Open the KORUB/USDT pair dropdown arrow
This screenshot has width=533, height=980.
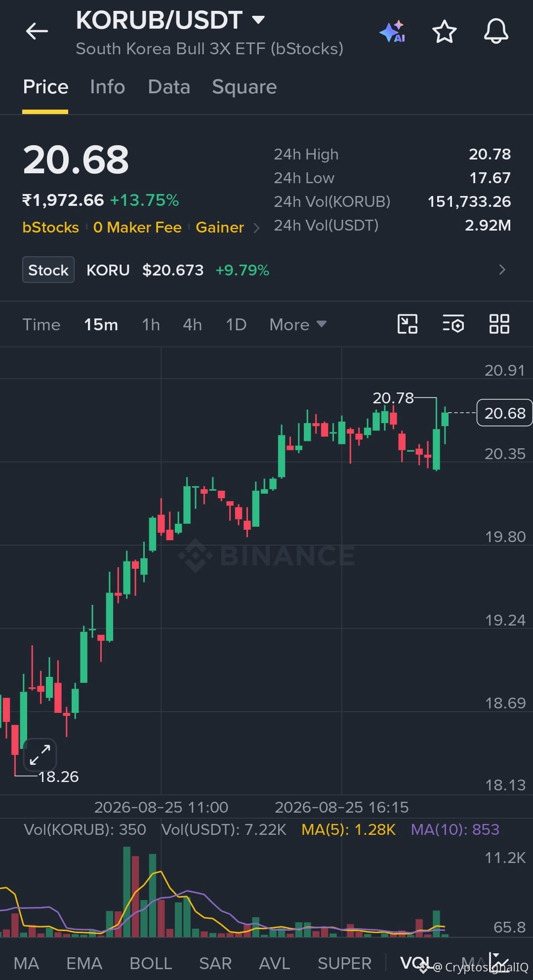258,20
